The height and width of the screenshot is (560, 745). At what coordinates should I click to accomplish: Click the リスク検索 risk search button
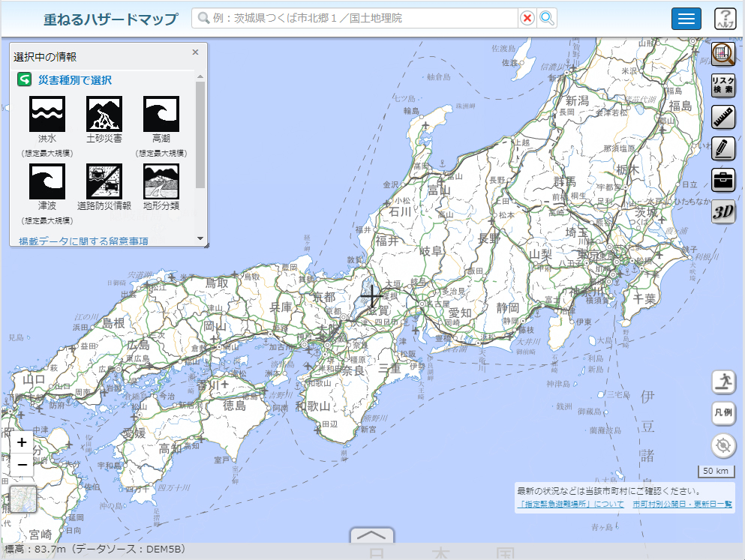tap(723, 85)
